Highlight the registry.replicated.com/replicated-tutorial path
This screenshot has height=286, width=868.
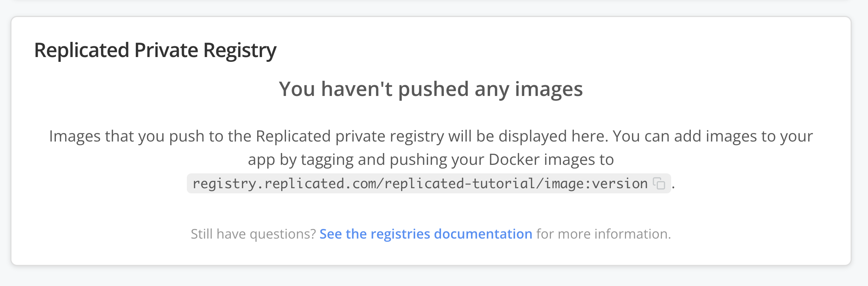pos(418,183)
